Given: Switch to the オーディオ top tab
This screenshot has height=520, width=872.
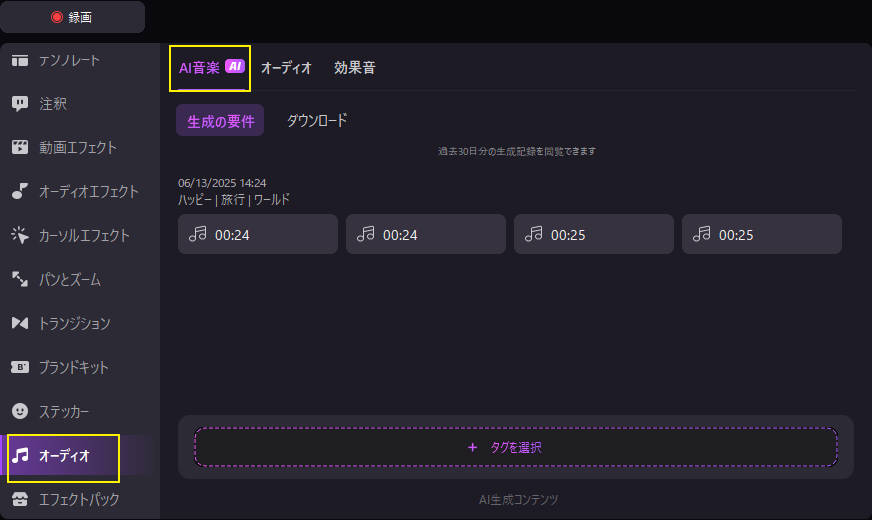Looking at the screenshot, I should pyautogui.click(x=286, y=68).
